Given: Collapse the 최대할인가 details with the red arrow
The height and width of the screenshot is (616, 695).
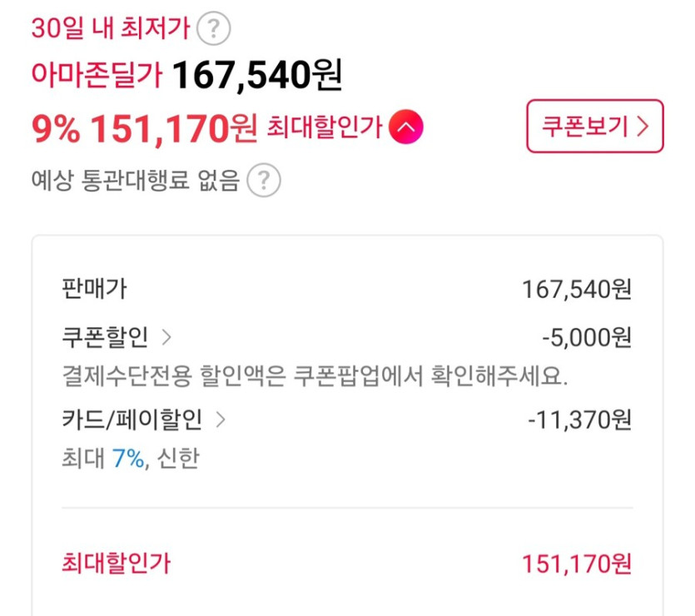Looking at the screenshot, I should click(407, 127).
